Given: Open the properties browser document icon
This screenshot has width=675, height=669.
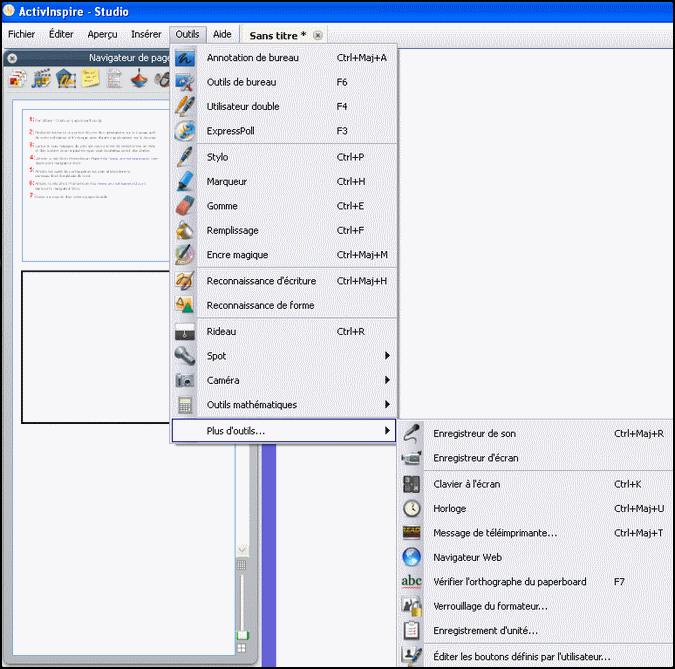Looking at the screenshot, I should [x=114, y=79].
